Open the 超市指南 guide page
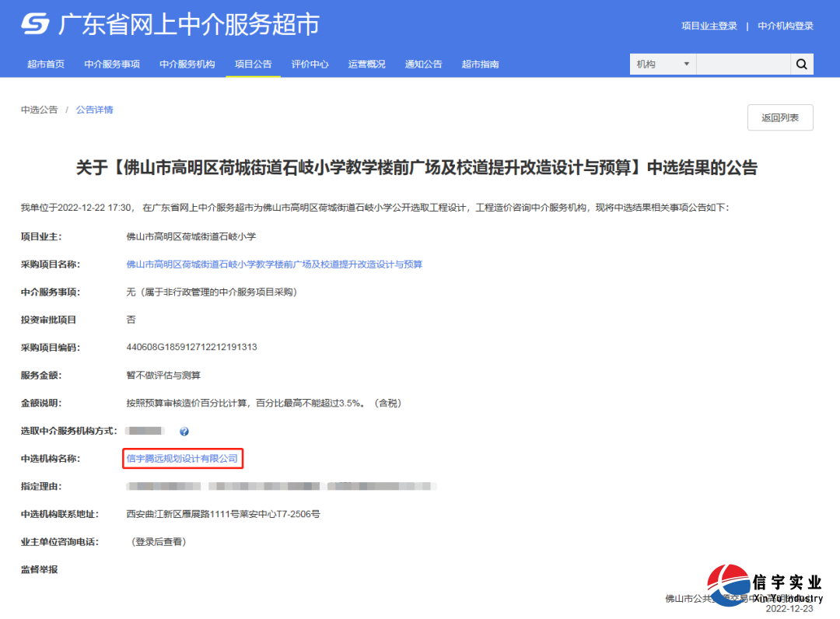840x619 pixels. point(480,64)
